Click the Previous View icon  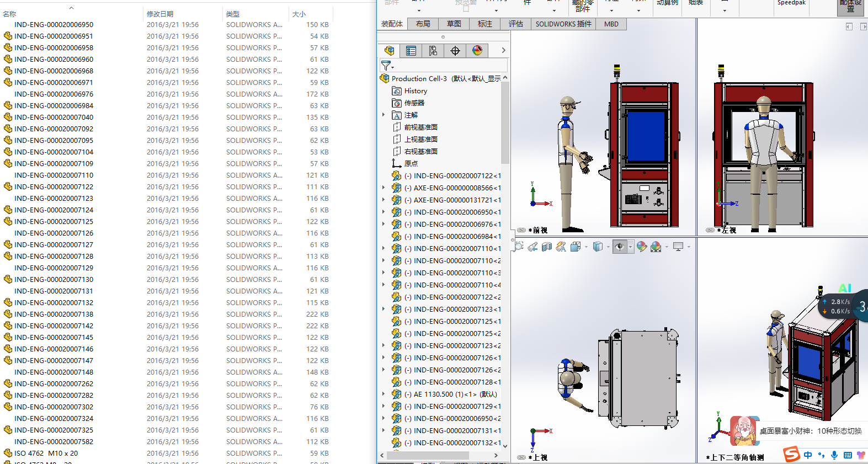(532, 247)
